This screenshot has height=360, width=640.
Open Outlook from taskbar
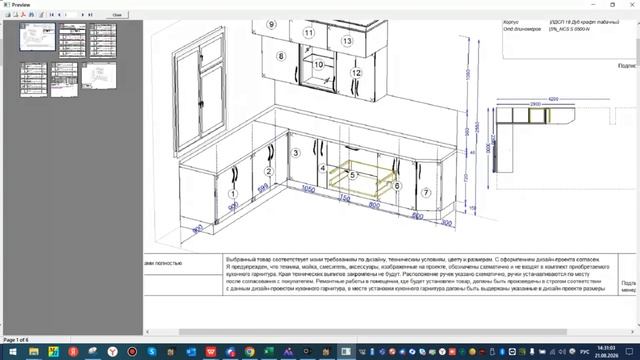click(x=191, y=351)
